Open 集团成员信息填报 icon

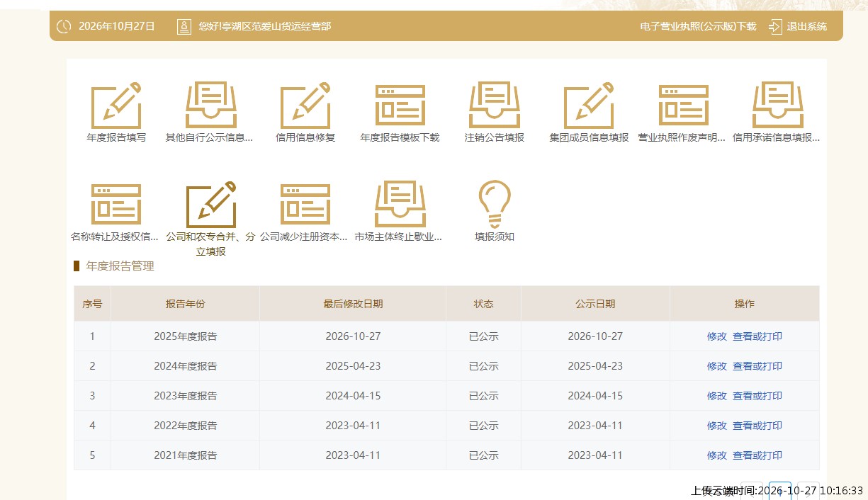589,106
